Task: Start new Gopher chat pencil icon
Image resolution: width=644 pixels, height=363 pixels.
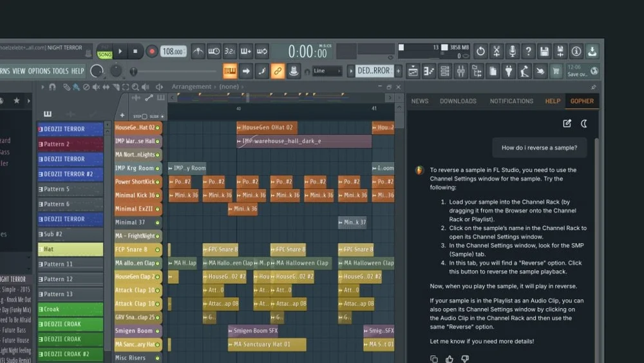Action: point(567,123)
